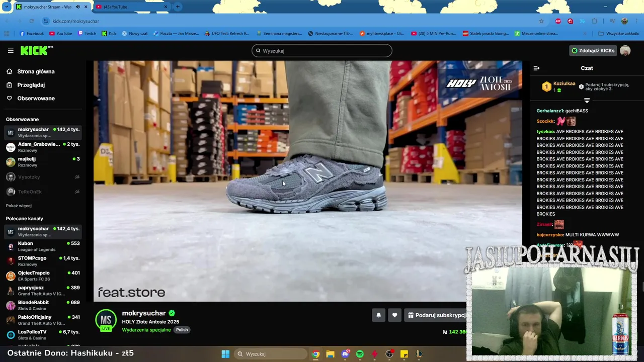The width and height of the screenshot is (644, 362).
Task: Open UFO Test: Refresh R... bookmark
Action: [x=227, y=34]
